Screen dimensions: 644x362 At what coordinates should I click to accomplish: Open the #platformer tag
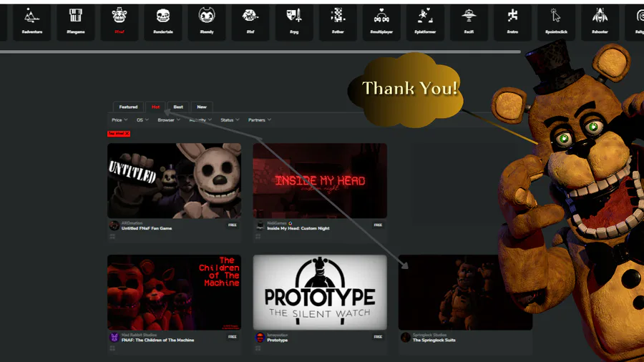425,22
